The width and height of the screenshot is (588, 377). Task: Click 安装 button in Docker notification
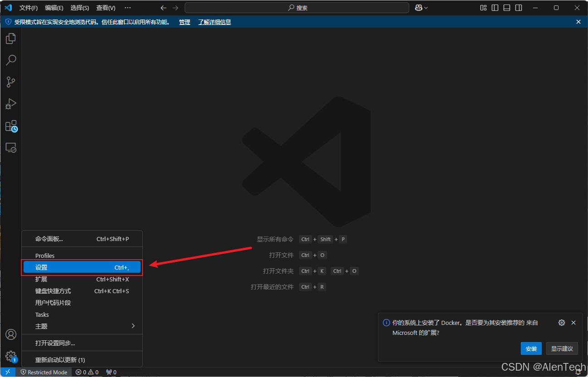pyautogui.click(x=531, y=348)
